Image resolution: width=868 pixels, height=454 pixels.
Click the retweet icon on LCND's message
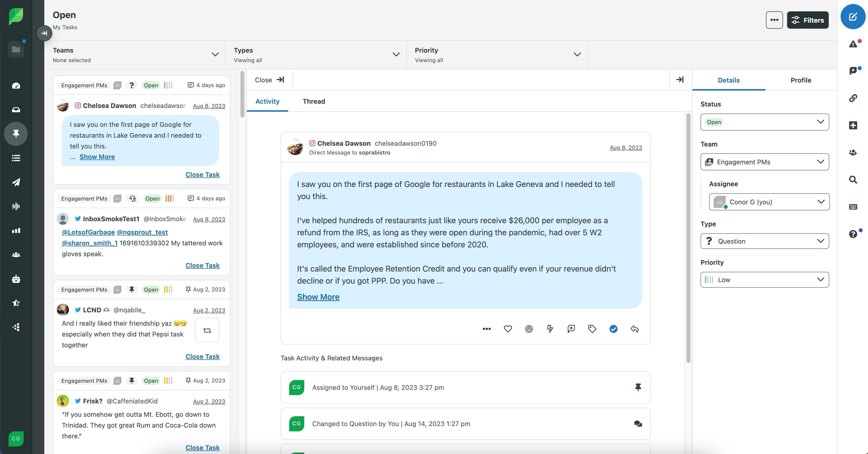[207, 330]
